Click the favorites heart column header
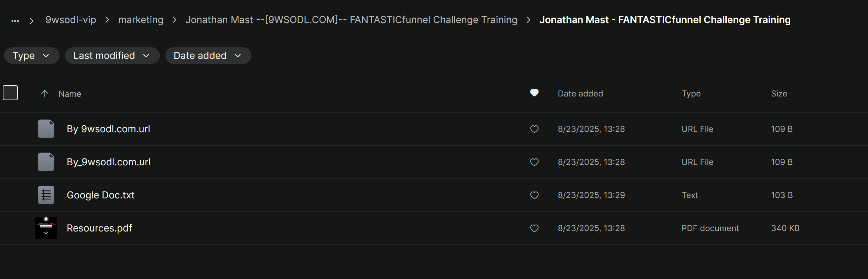Image resolution: width=868 pixels, height=279 pixels. pos(534,93)
